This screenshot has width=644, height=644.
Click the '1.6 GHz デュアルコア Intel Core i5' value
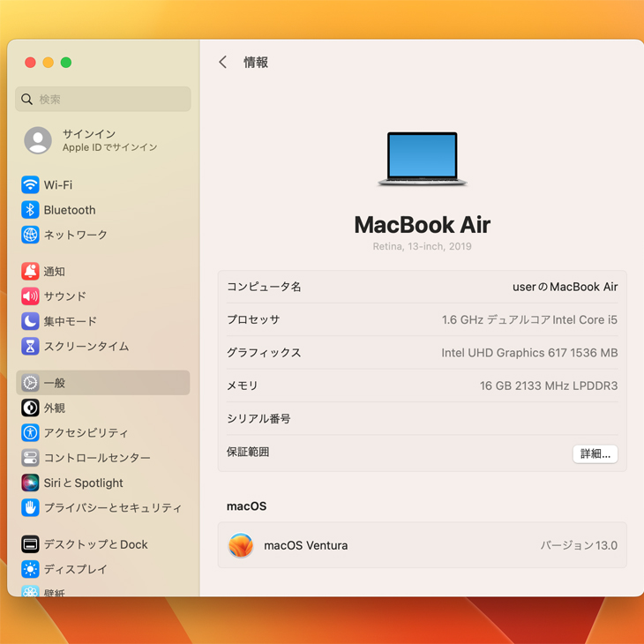pos(529,319)
